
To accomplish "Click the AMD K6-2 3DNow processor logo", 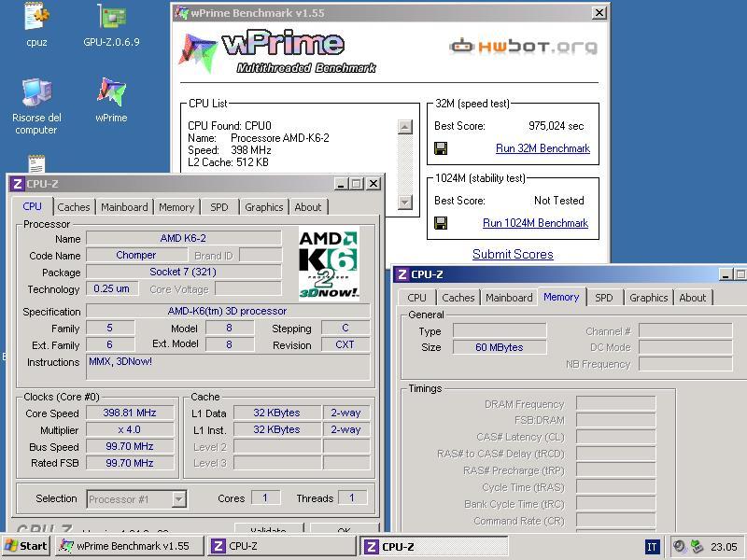I will tap(329, 263).
